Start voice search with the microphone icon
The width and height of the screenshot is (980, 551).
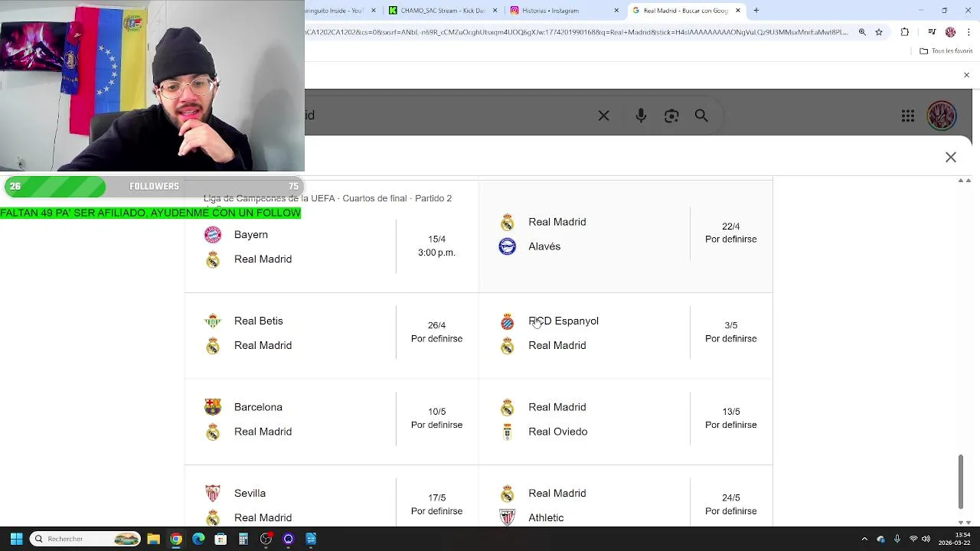click(641, 116)
